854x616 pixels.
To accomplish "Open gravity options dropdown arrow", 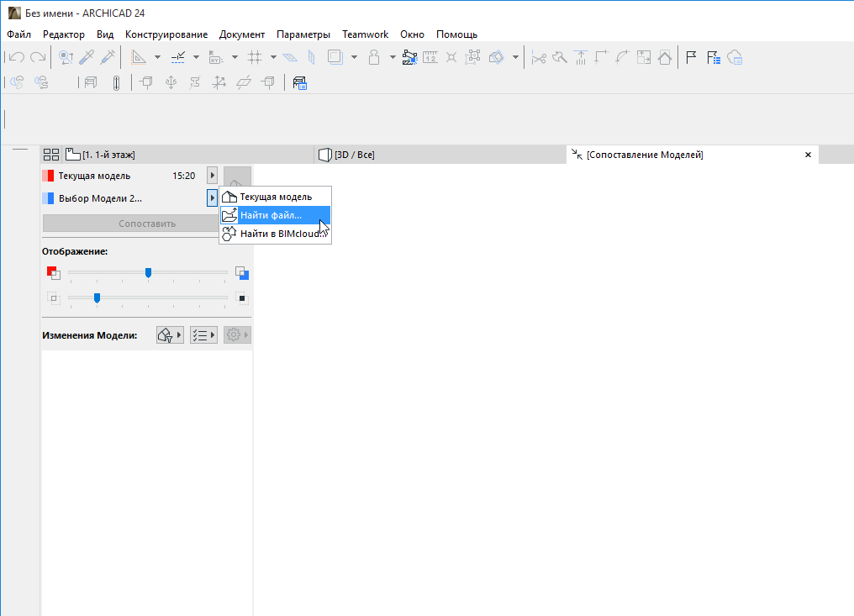I will (393, 57).
